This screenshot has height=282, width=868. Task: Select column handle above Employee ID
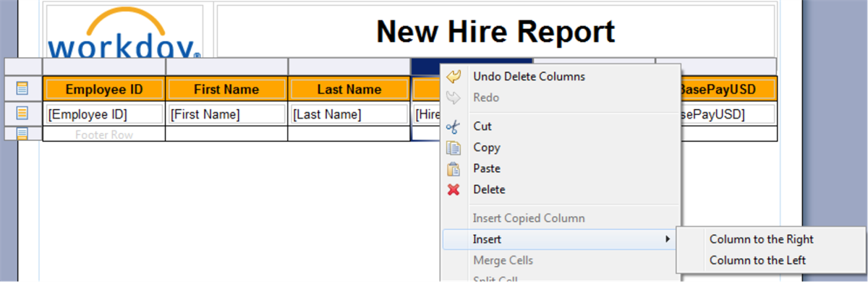pyautogui.click(x=104, y=67)
